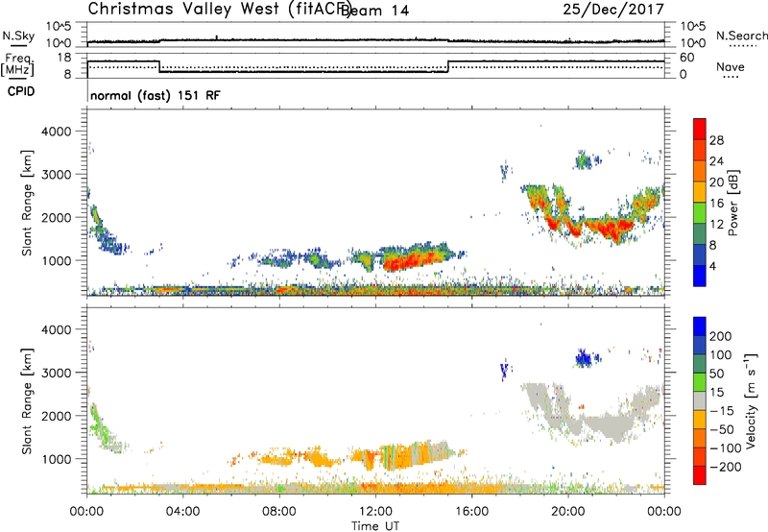Click the power colorbar value '16'
Screen dimensions: 768x532
(x=716, y=204)
